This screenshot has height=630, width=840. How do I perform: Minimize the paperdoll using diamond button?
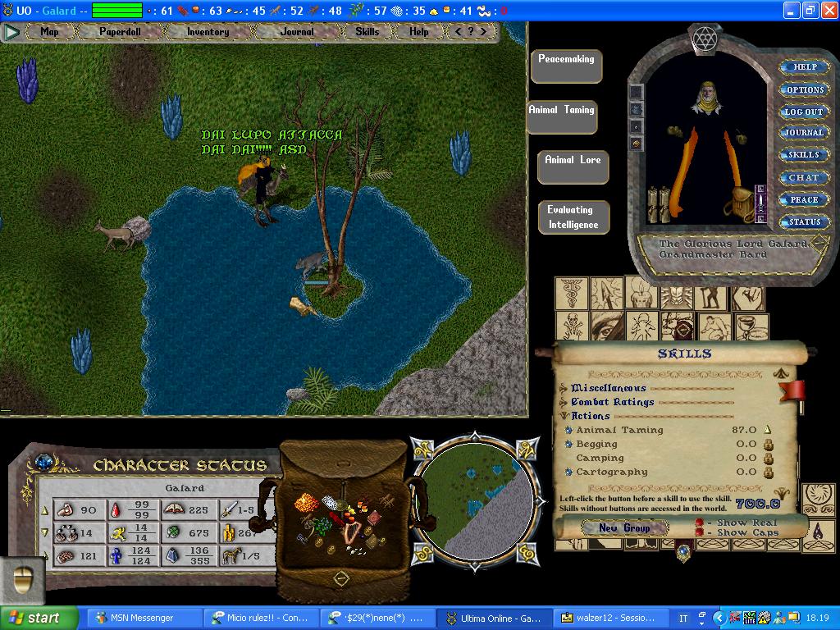pos(819,245)
